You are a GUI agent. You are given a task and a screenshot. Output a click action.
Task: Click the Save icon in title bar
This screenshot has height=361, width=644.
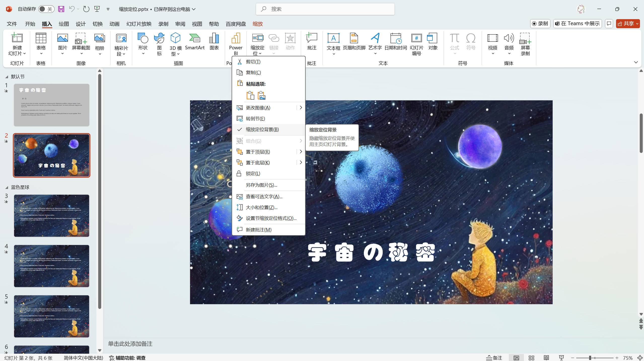coord(61,9)
